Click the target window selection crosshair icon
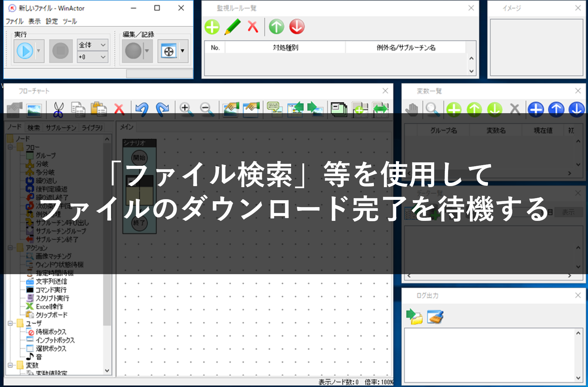The height and width of the screenshot is (387, 588). coord(169,51)
